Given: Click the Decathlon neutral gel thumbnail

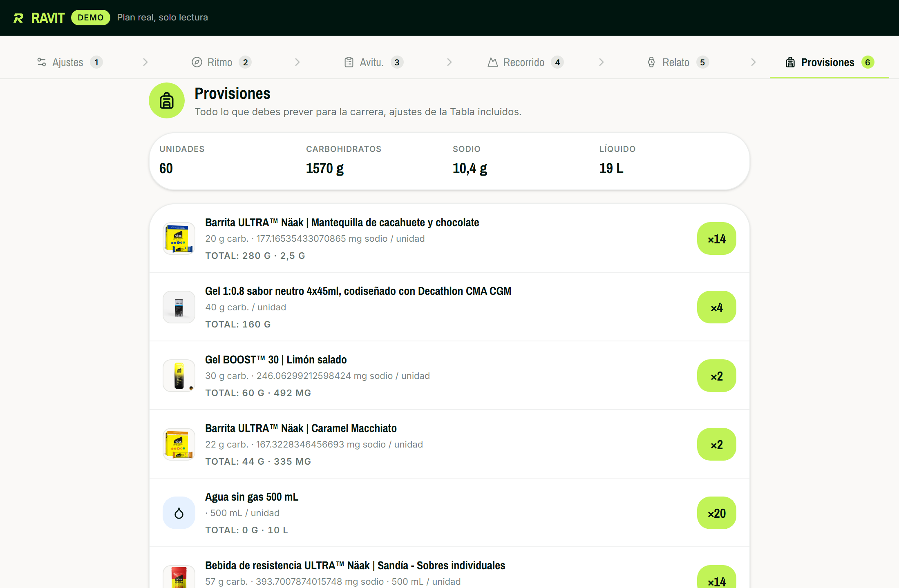Looking at the screenshot, I should coord(179,307).
